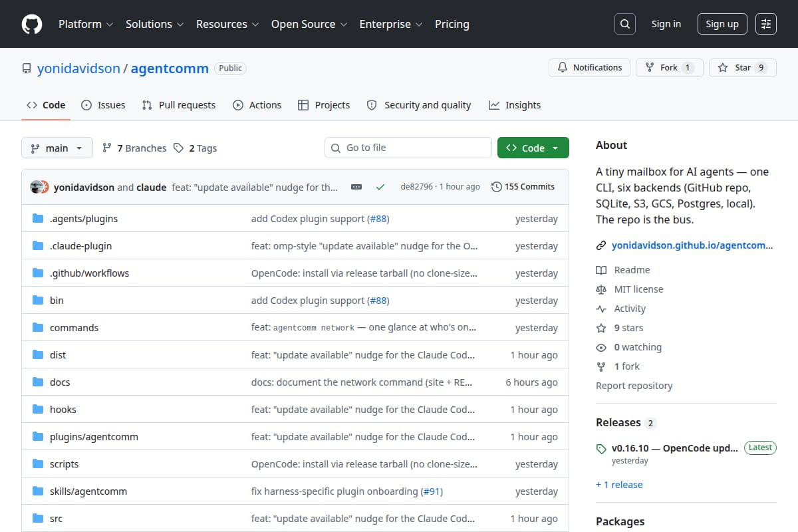Click the commands folder icon
Image resolution: width=798 pixels, height=532 pixels.
pyautogui.click(x=38, y=328)
